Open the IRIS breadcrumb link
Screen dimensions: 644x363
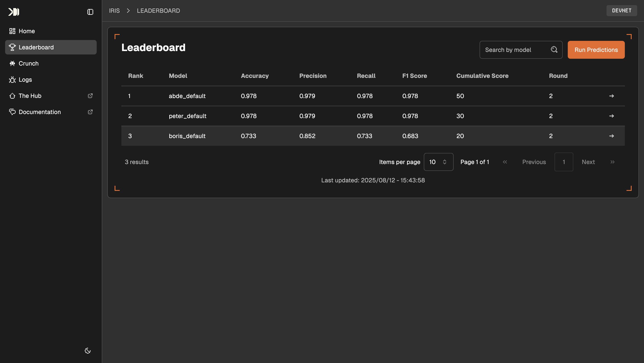pos(114,10)
